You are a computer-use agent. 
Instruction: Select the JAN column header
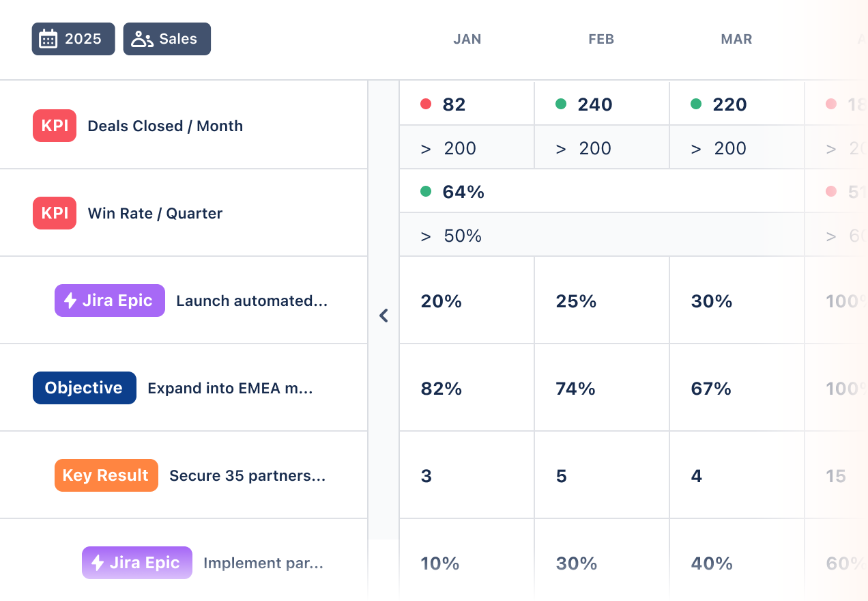coord(467,39)
